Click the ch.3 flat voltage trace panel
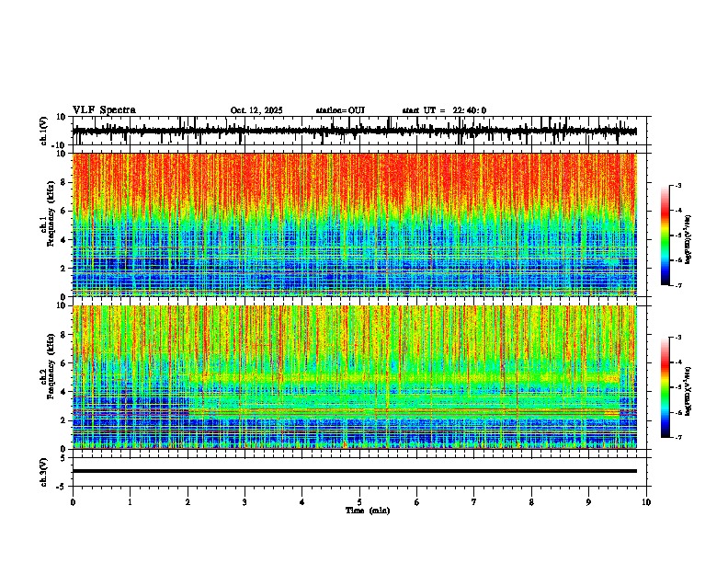Image resolution: width=728 pixels, height=563 pixels. 361,472
